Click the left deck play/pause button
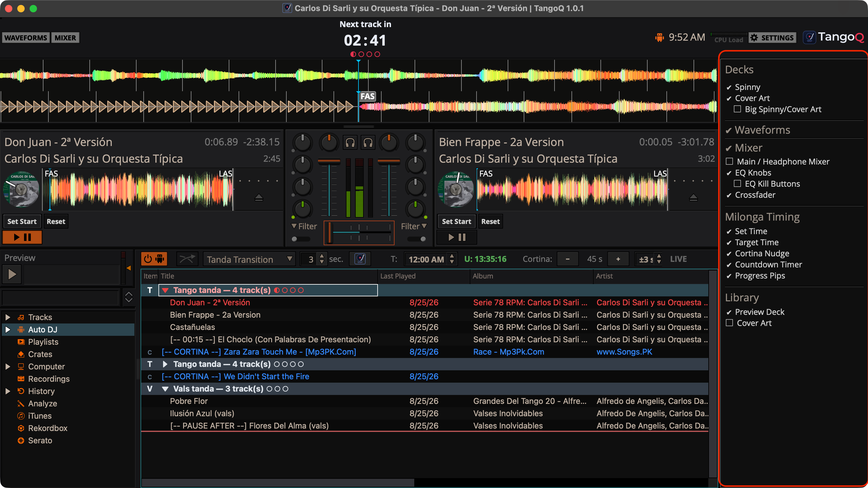This screenshot has width=868, height=488. click(22, 237)
